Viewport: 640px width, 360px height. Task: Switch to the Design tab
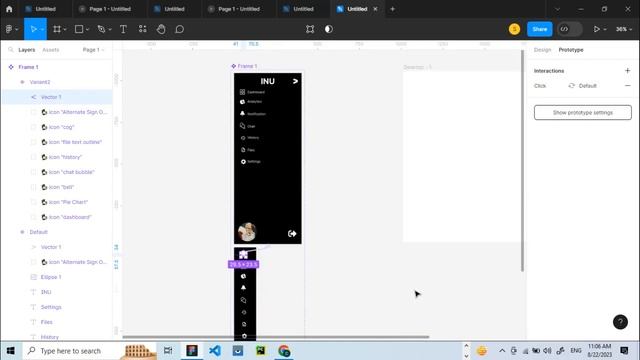(x=542, y=50)
